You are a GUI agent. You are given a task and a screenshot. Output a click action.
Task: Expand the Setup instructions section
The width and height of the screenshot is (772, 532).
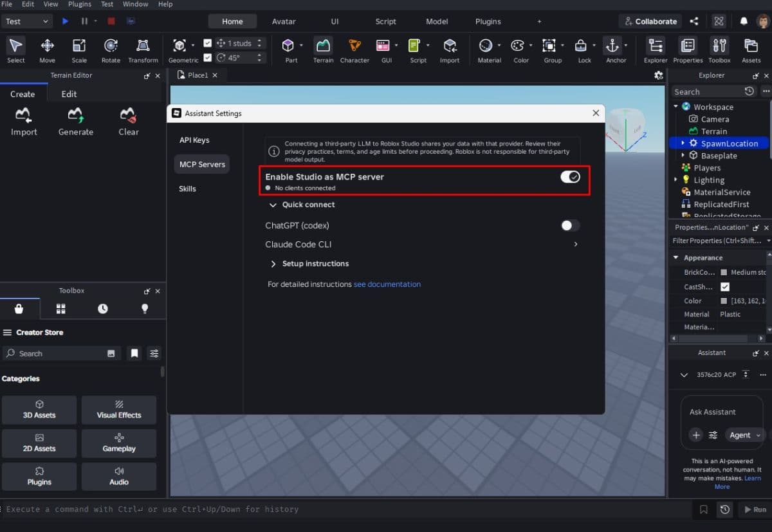pos(273,264)
